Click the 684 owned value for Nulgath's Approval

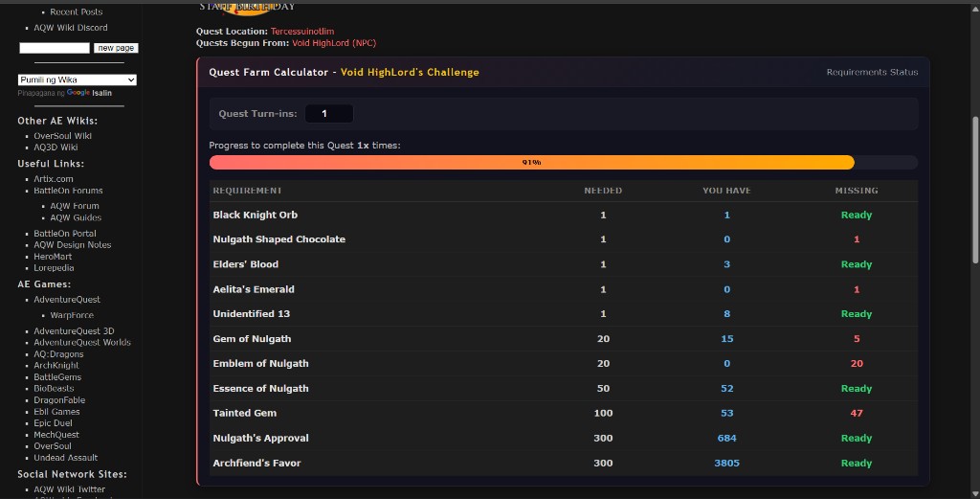click(727, 439)
